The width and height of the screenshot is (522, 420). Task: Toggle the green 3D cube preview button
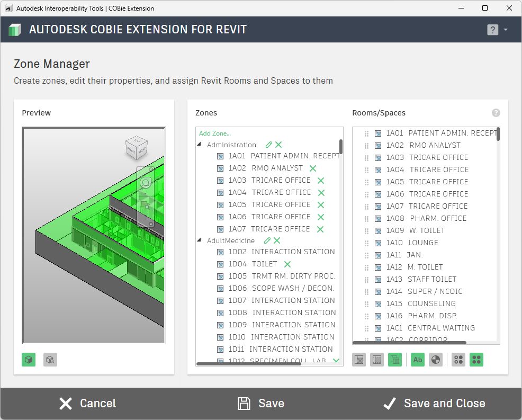(x=29, y=360)
